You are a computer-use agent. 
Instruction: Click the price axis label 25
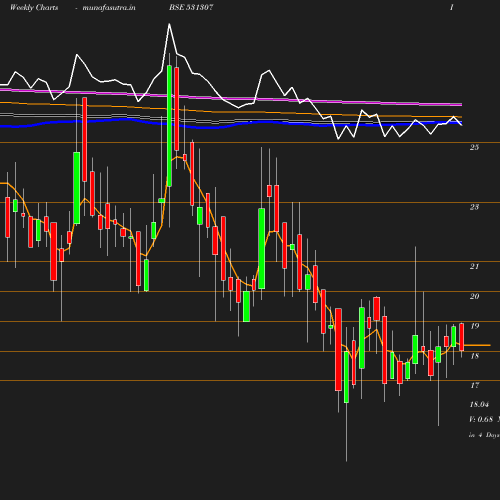click(x=474, y=147)
